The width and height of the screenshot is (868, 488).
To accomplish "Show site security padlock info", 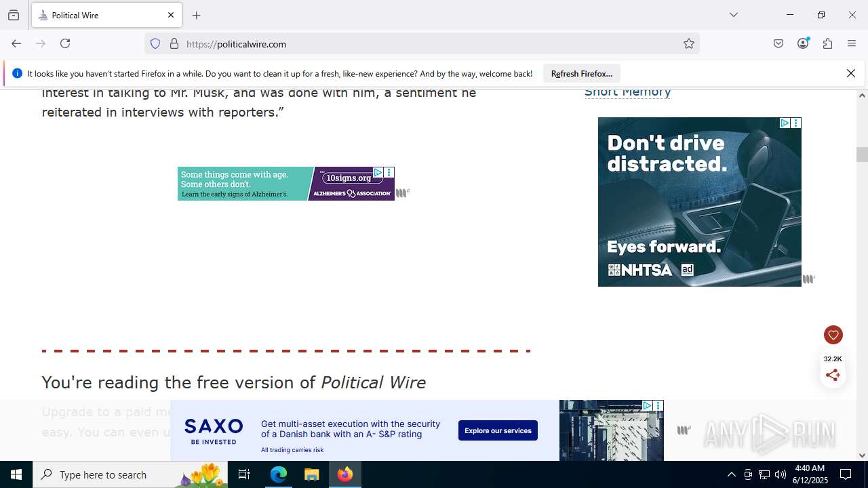I will click(x=174, y=43).
